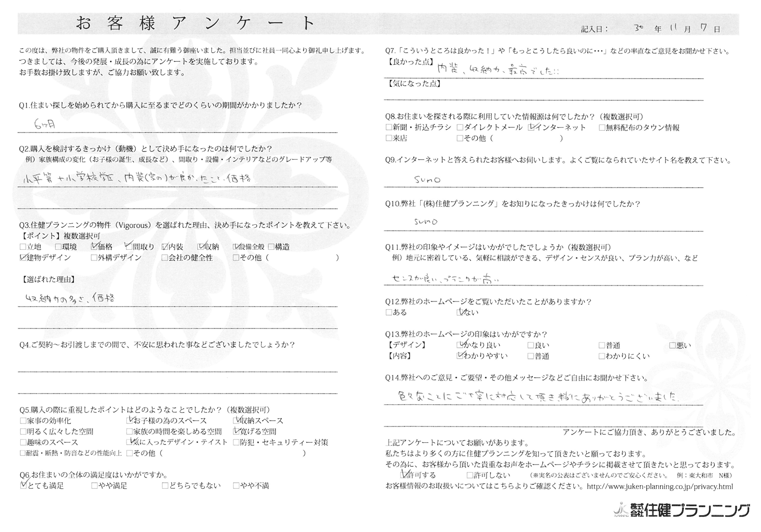Viewport: 761px width, 532px height.
Task: Toggle the 設備全般 checkbox
Action: 236,247
